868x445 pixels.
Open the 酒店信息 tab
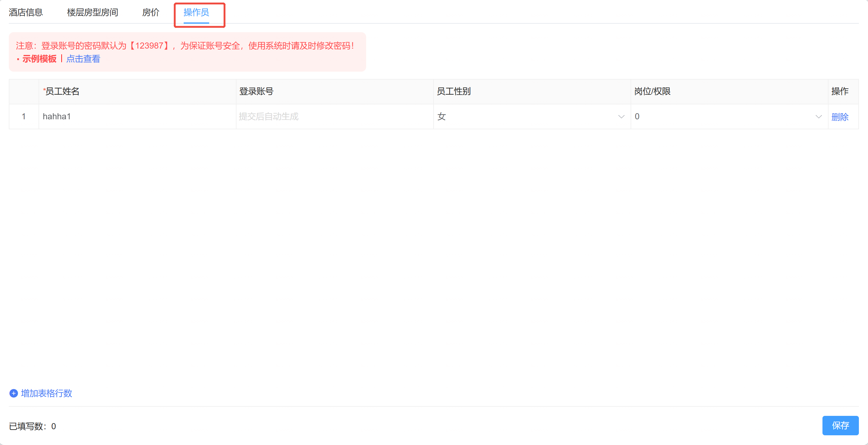pyautogui.click(x=26, y=12)
